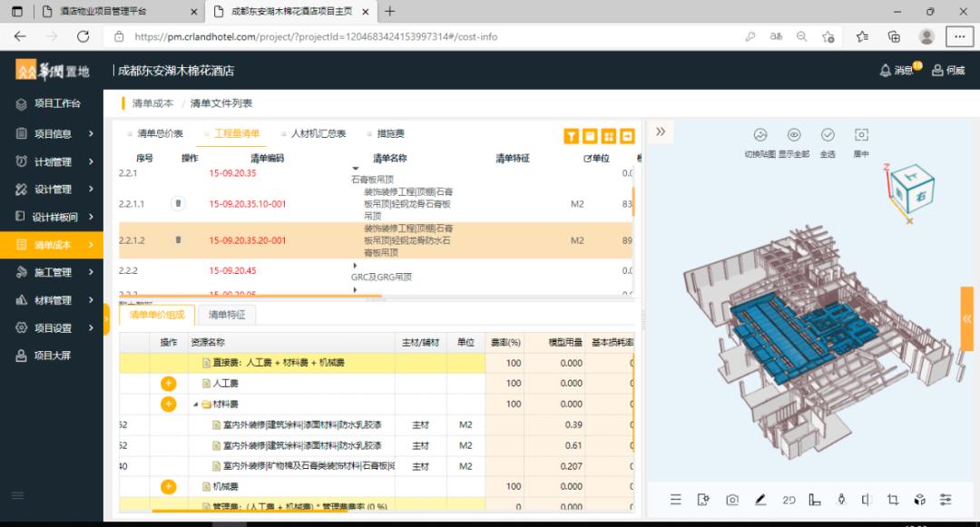Enable 全选 to select all model components

(x=827, y=134)
